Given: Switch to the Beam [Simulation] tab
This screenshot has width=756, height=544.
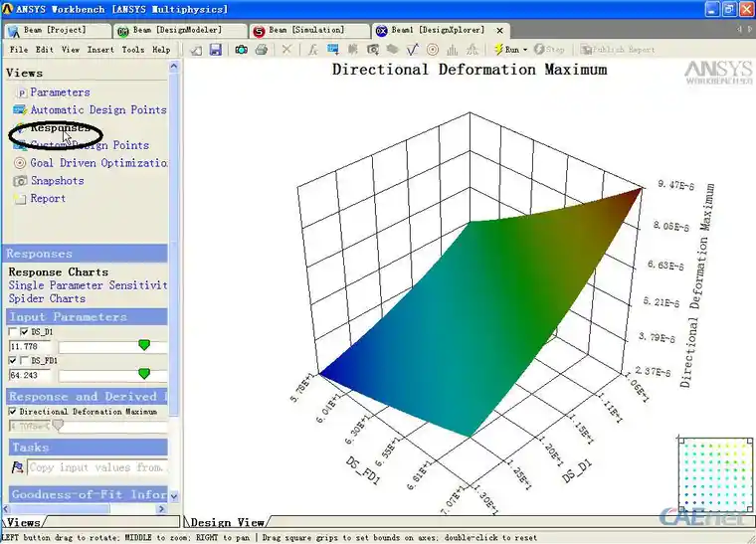Looking at the screenshot, I should (x=309, y=31).
